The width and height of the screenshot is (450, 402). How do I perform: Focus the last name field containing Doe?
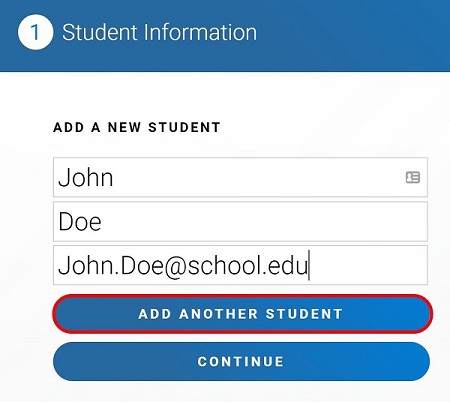[x=240, y=221]
